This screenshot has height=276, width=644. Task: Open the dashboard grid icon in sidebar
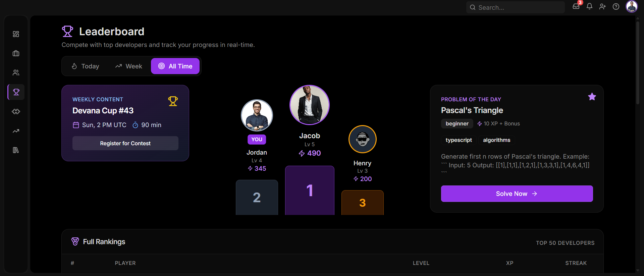tap(16, 34)
